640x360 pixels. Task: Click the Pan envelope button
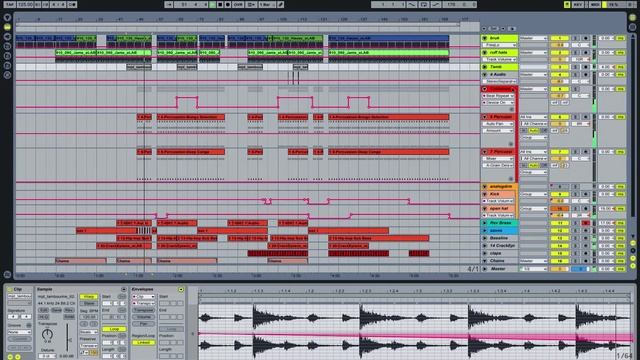point(143,324)
